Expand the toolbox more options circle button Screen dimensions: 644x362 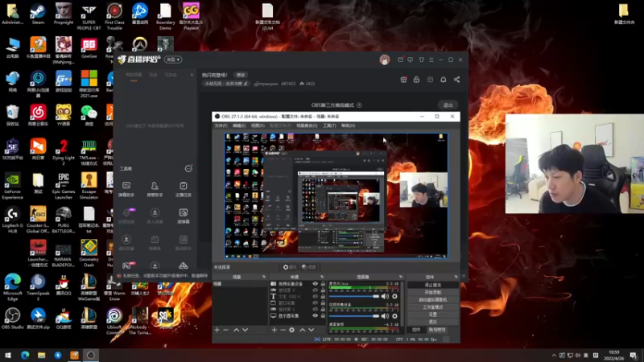tap(188, 169)
